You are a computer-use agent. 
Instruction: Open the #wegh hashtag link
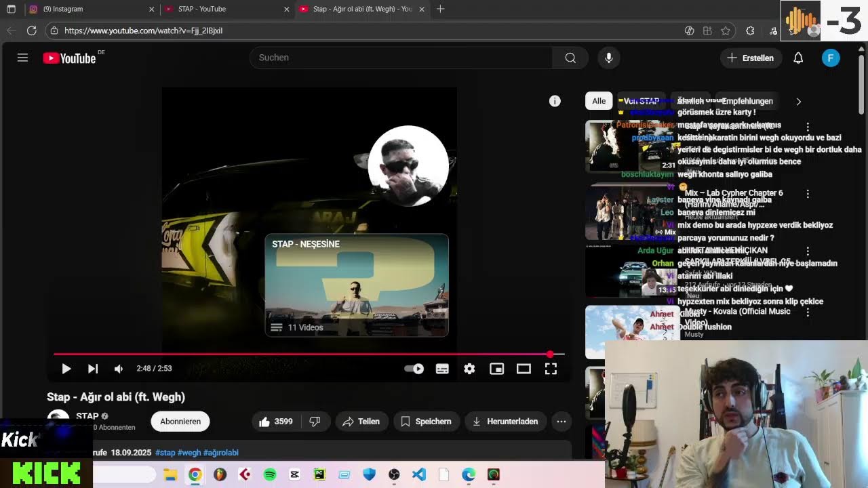click(x=189, y=453)
